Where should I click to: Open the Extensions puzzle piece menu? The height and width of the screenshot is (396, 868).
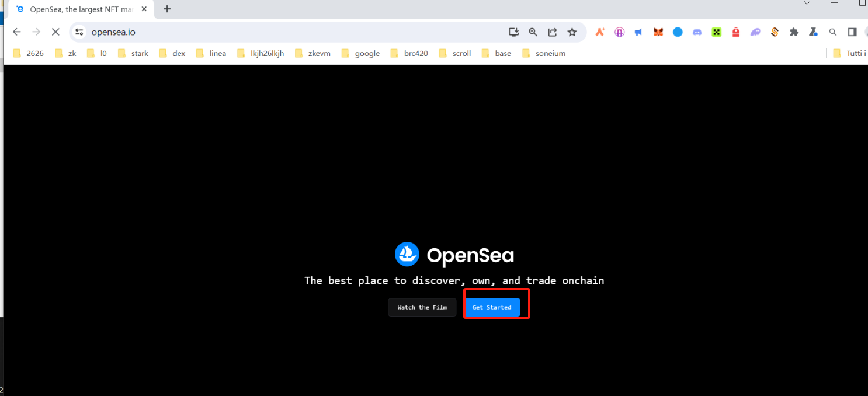coord(794,32)
